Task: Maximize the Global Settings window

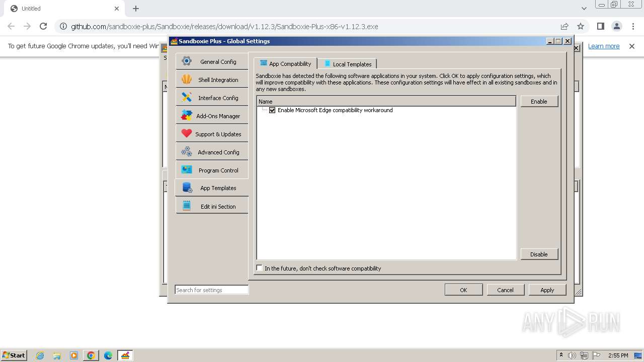Action: coord(558,41)
